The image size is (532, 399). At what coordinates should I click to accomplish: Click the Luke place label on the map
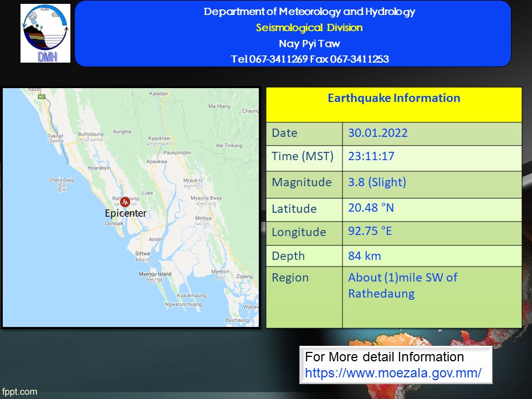coord(147,193)
